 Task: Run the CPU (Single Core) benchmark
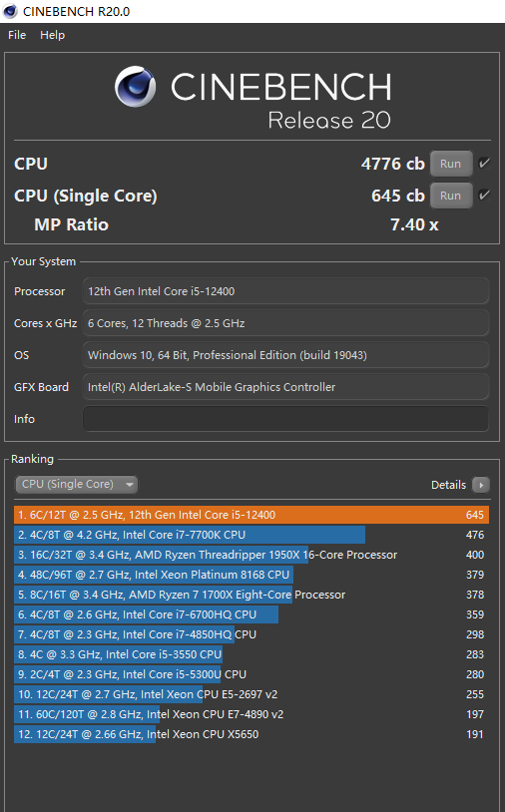451,196
